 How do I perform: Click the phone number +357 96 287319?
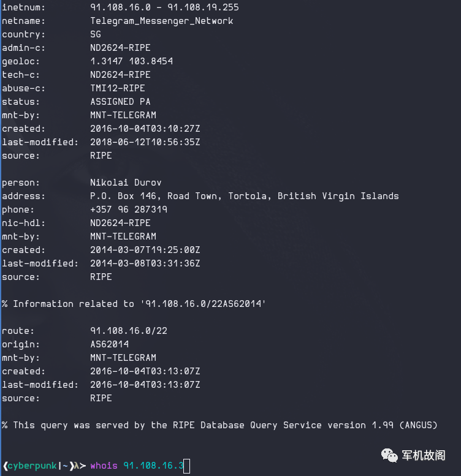point(129,210)
